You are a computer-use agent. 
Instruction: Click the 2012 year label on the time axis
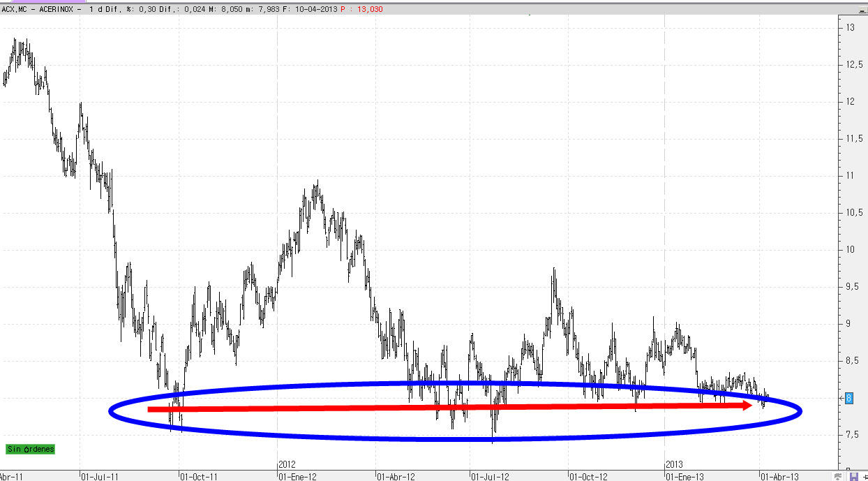pyautogui.click(x=287, y=464)
